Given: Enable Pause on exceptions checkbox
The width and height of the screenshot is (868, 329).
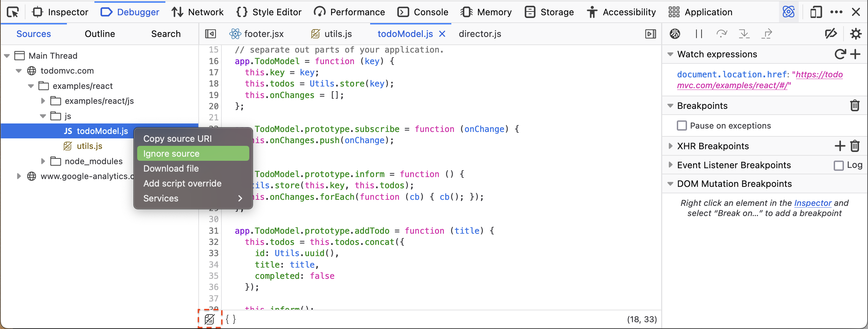Looking at the screenshot, I should click(682, 126).
